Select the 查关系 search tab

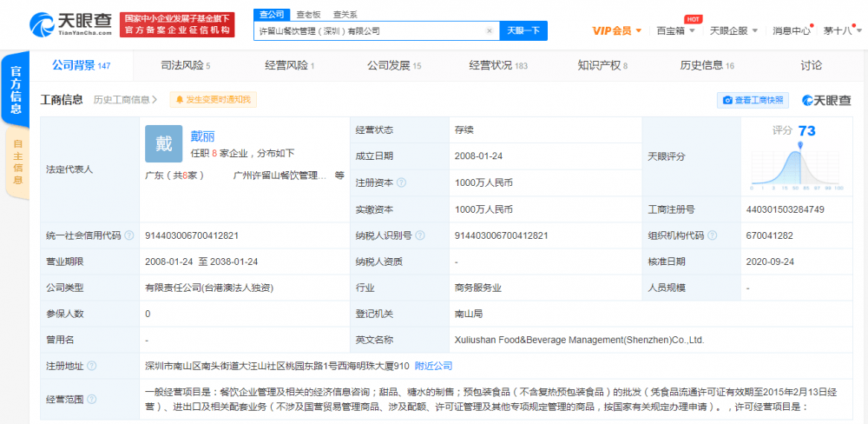pyautogui.click(x=345, y=15)
